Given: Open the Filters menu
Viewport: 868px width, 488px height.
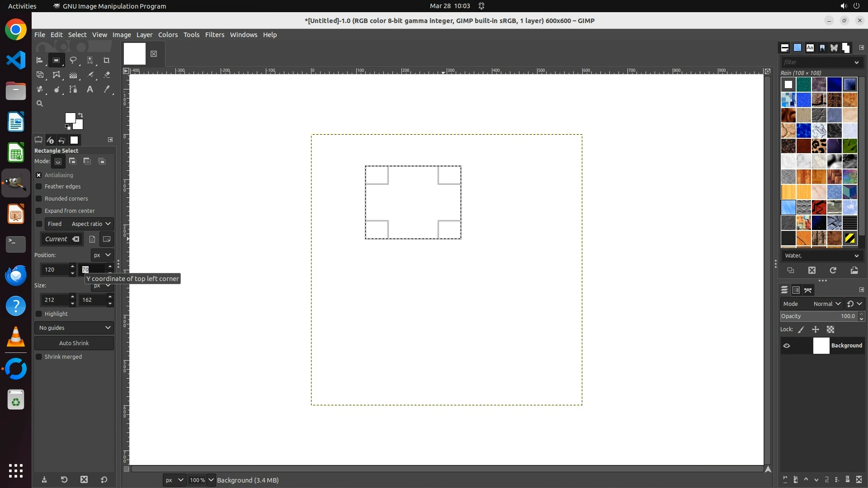Looking at the screenshot, I should coord(214,35).
